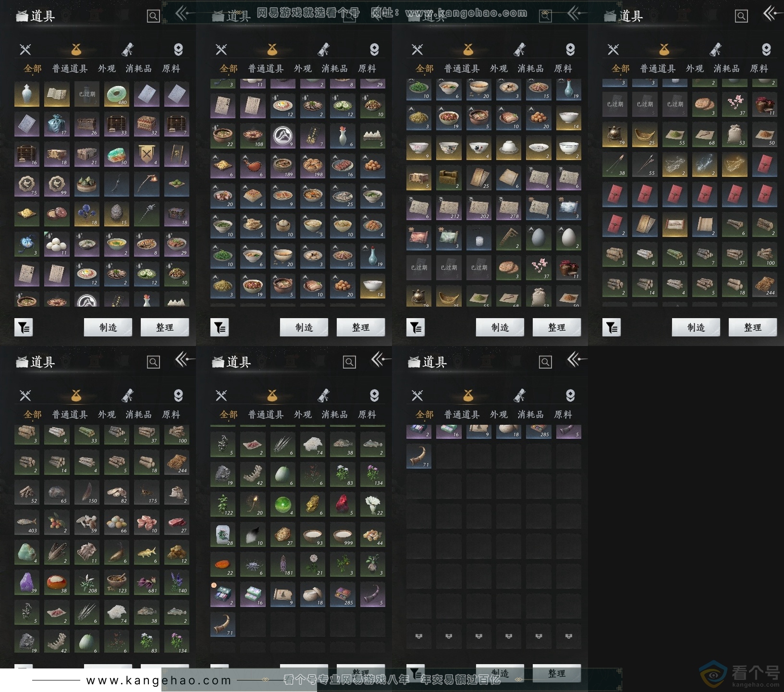Click 整理 in the top-left panel
This screenshot has height=692, width=784.
165,327
